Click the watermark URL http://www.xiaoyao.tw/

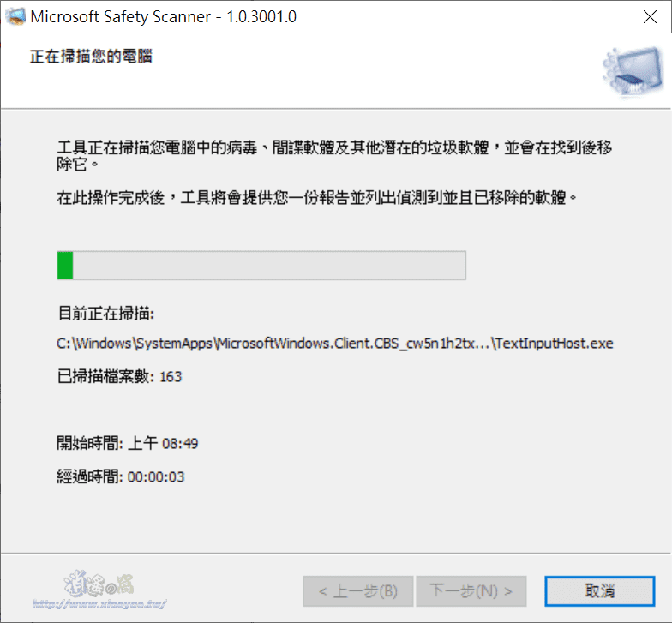[x=99, y=604]
